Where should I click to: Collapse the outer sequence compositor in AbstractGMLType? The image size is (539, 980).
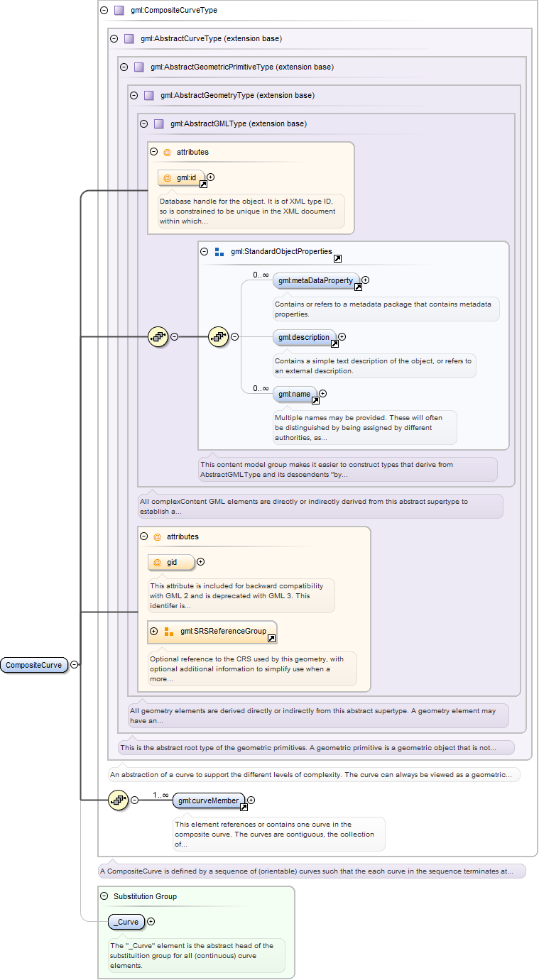click(175, 337)
